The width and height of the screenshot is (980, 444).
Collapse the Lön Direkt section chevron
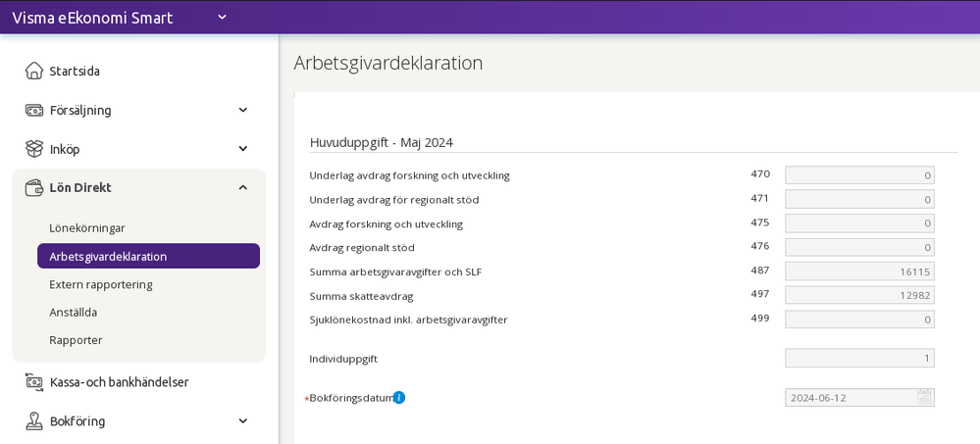point(243,187)
